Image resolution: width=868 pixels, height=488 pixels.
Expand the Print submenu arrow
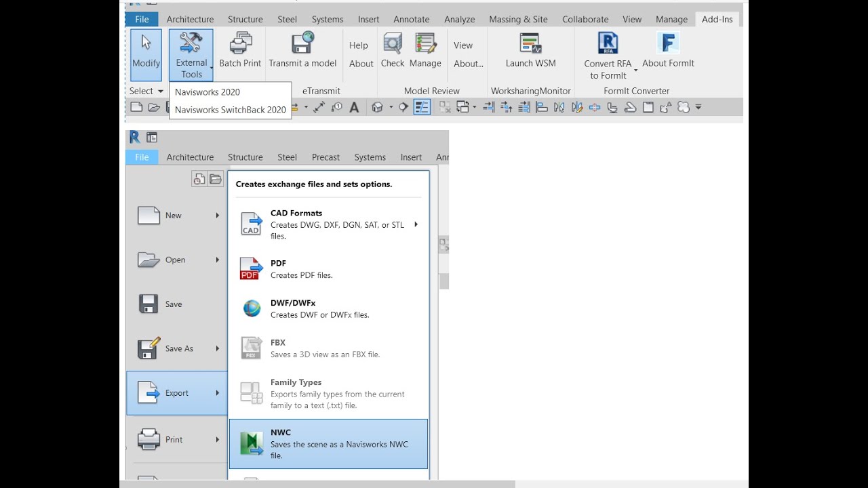(218, 439)
